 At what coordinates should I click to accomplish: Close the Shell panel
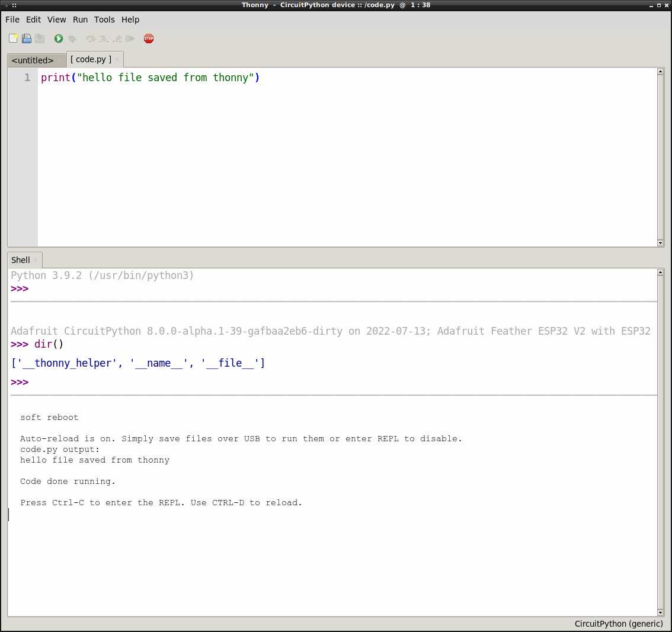[x=36, y=260]
